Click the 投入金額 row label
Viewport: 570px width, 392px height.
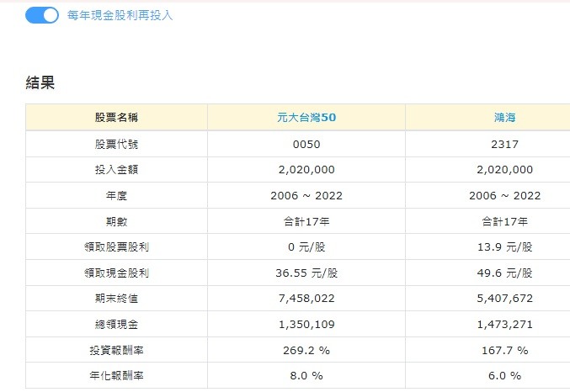click(x=116, y=170)
